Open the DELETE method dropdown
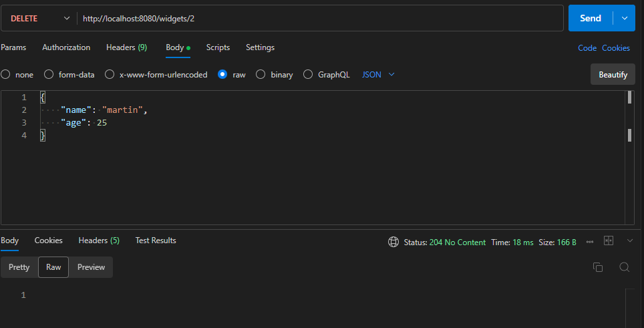This screenshot has width=644, height=328. pyautogui.click(x=39, y=19)
